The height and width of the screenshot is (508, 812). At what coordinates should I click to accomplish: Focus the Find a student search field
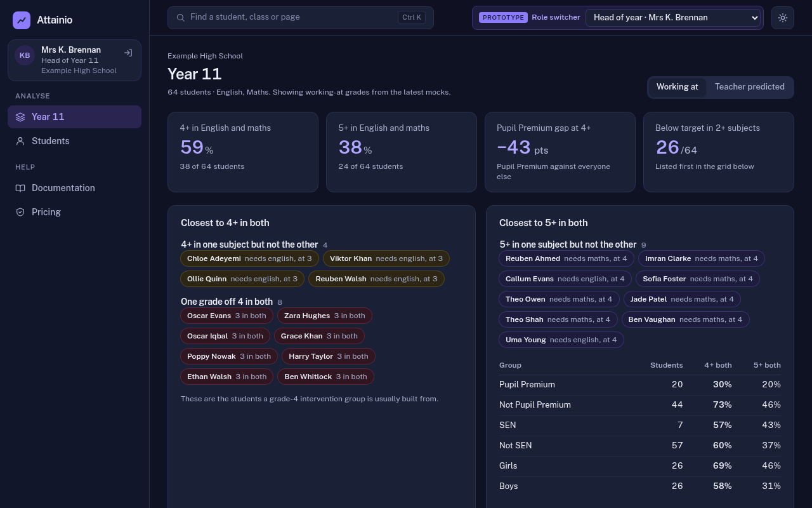301,18
